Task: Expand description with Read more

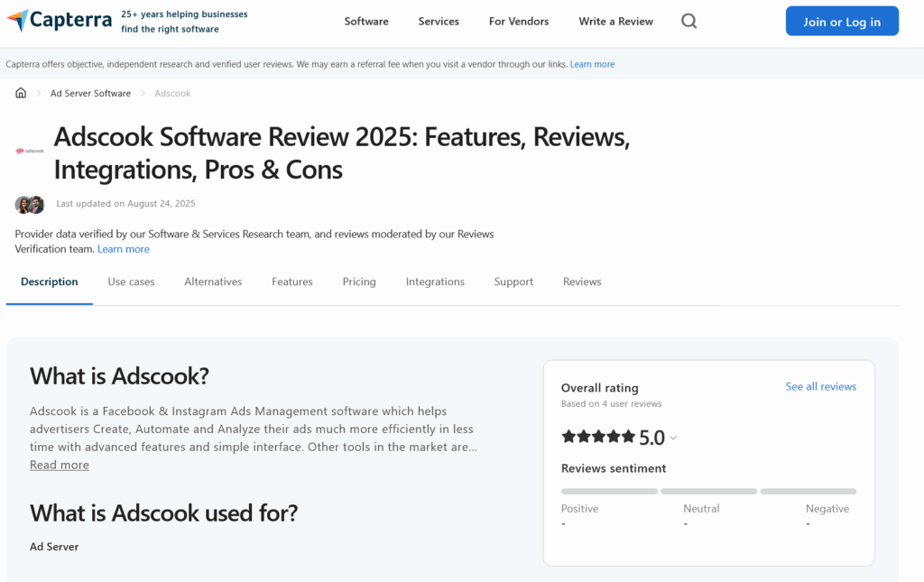Action: click(60, 465)
